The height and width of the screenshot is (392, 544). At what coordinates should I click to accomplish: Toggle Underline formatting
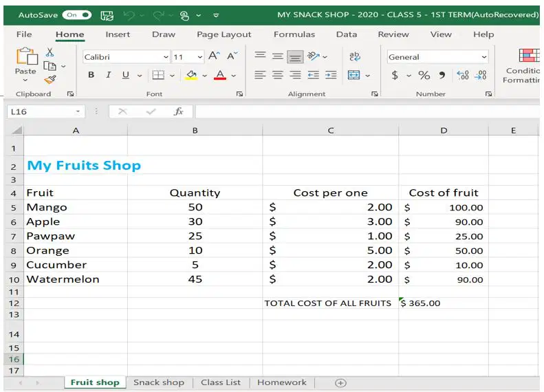[x=126, y=75]
